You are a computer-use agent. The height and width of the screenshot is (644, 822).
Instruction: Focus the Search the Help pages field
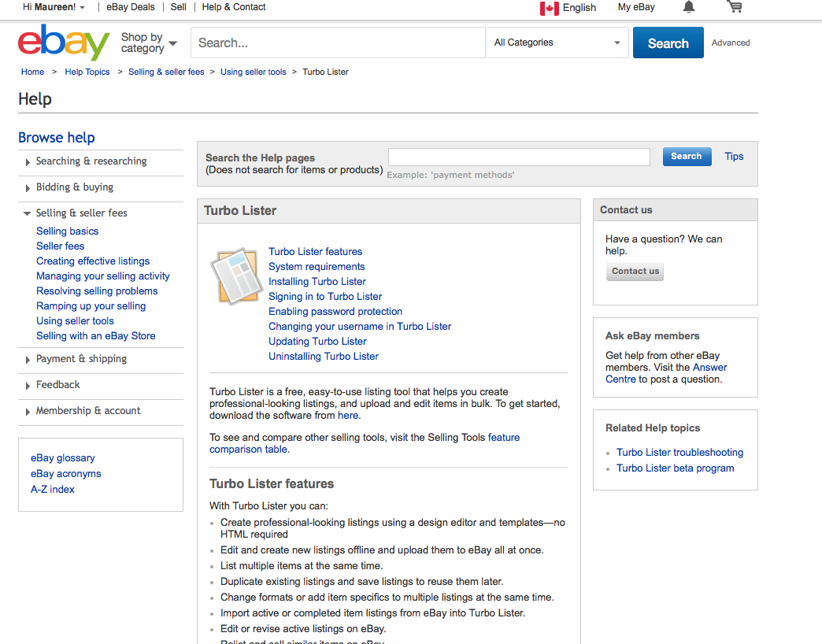tap(519, 157)
